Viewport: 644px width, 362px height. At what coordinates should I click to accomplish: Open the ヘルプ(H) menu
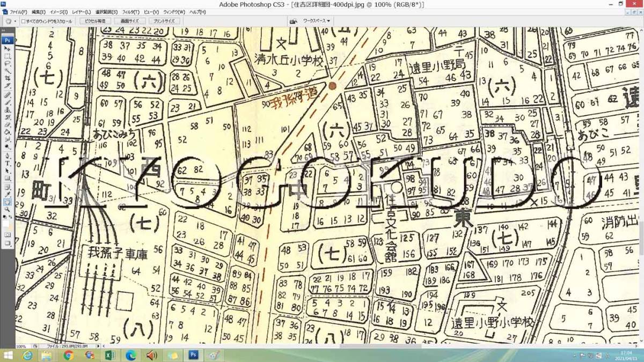tap(197, 12)
